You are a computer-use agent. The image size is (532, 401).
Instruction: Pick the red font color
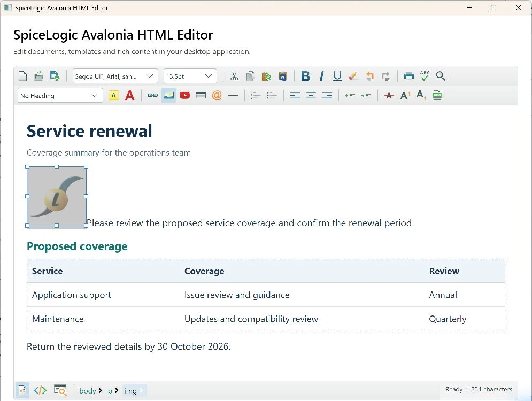pyautogui.click(x=129, y=95)
